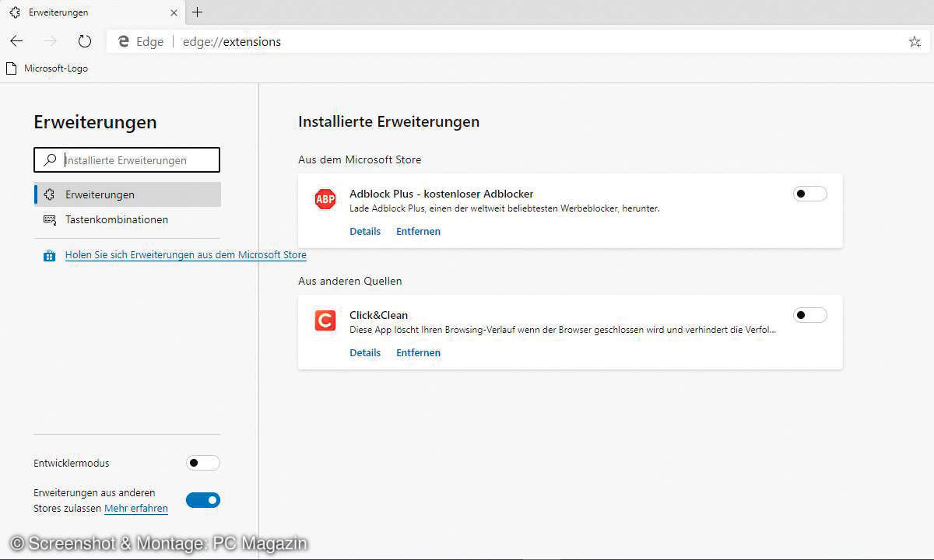Reload the page with the refresh icon
Viewport: 934px width, 560px height.
pos(85,41)
